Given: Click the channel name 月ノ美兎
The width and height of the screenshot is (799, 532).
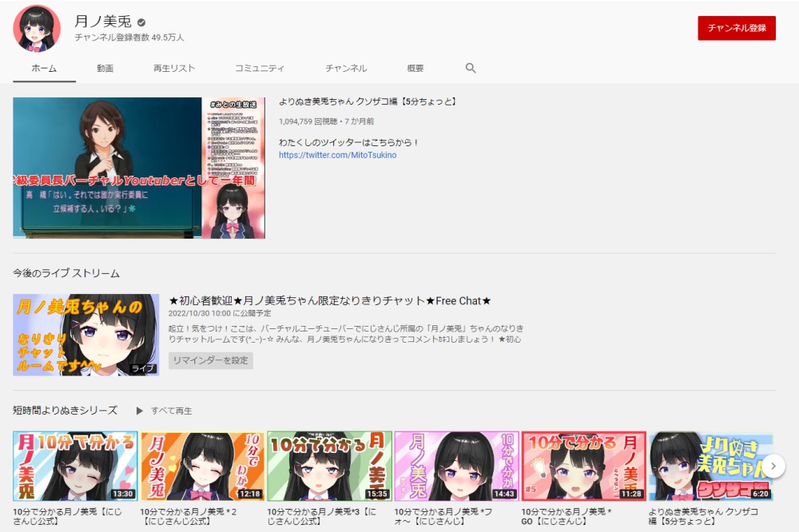Looking at the screenshot, I should point(103,22).
